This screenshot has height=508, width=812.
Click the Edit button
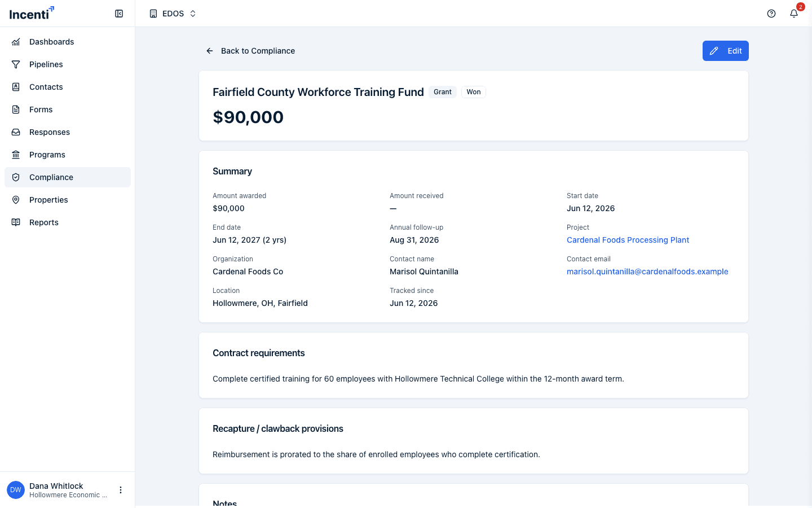[x=725, y=51]
